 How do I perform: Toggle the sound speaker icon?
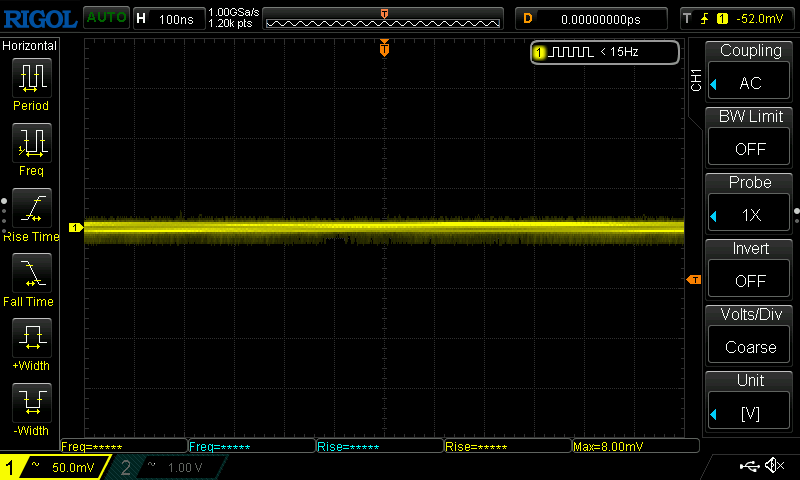[x=775, y=465]
